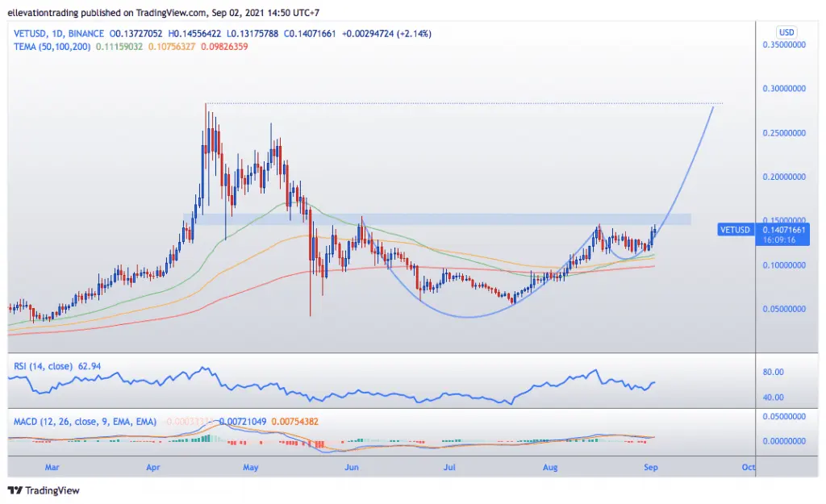The width and height of the screenshot is (826, 504).
Task: Click the ellevationtrading published header text
Action: click(x=163, y=13)
